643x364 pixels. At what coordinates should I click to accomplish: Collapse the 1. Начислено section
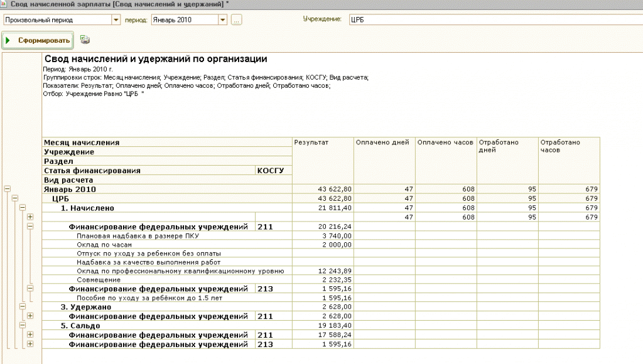click(23, 208)
